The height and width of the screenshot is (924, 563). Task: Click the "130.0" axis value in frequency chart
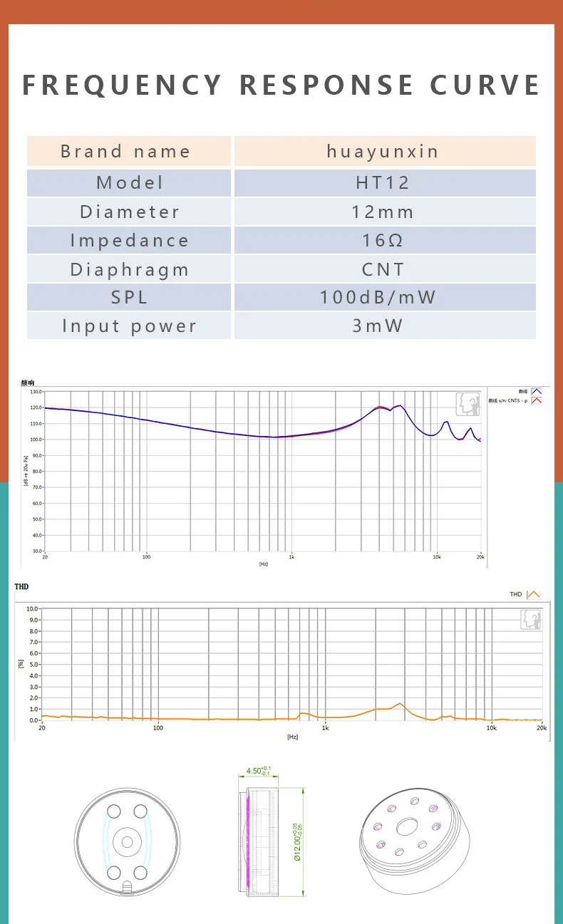point(36,392)
